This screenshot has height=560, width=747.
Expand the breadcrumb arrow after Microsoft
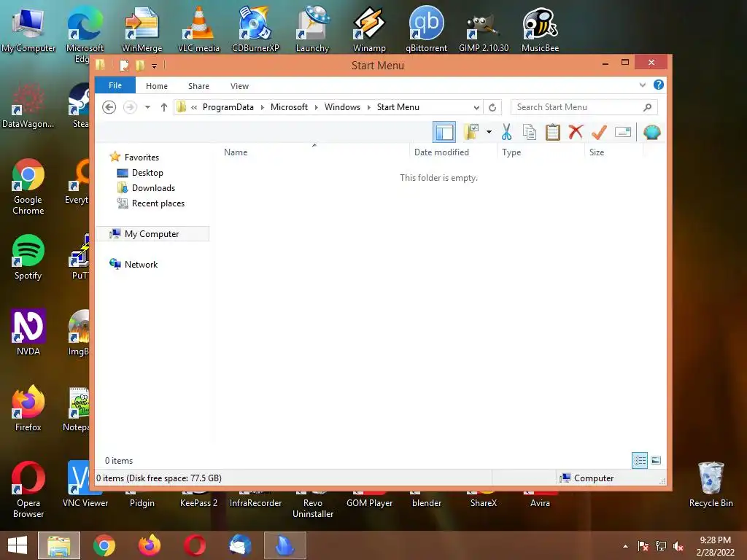pyautogui.click(x=316, y=107)
